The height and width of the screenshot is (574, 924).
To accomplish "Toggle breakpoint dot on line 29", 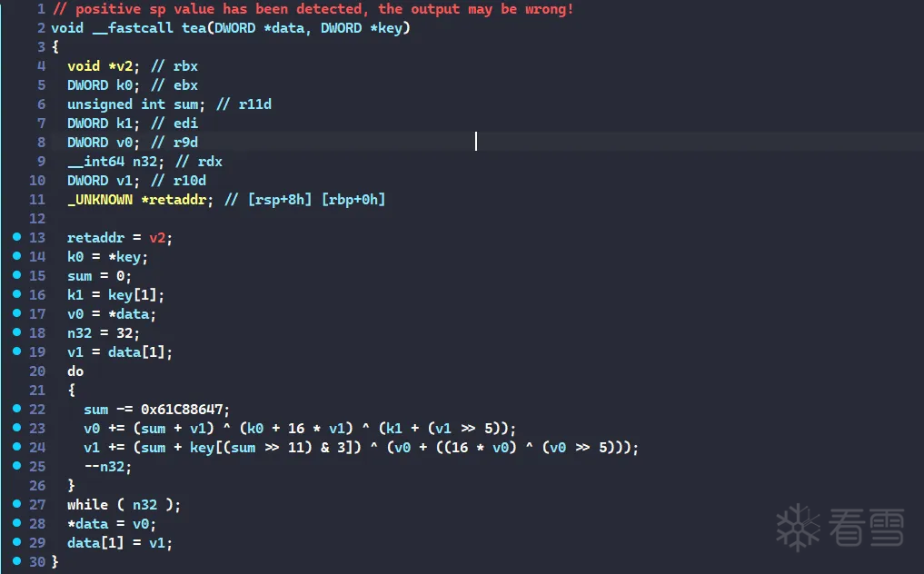I will tap(17, 542).
